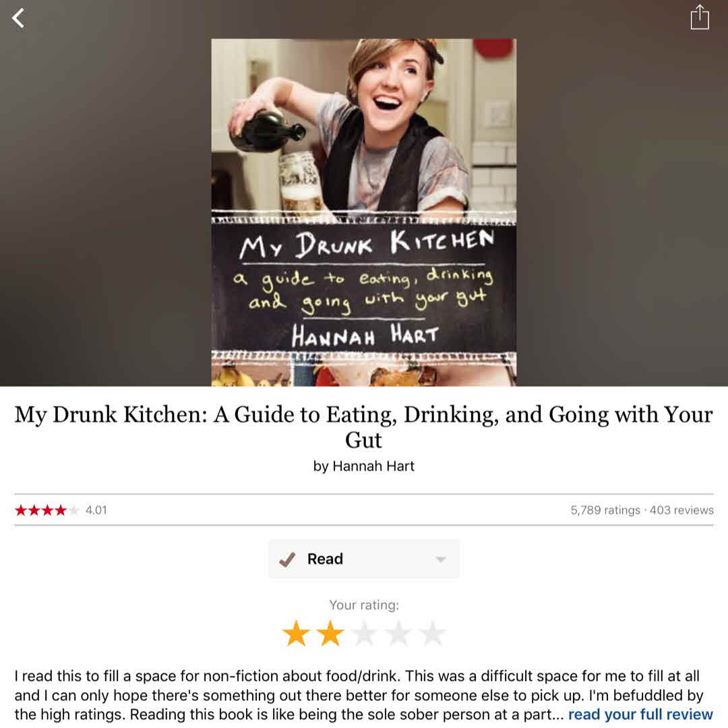Image resolution: width=728 pixels, height=728 pixels.
Task: Open the Read shelf selector button
Action: (x=364, y=559)
